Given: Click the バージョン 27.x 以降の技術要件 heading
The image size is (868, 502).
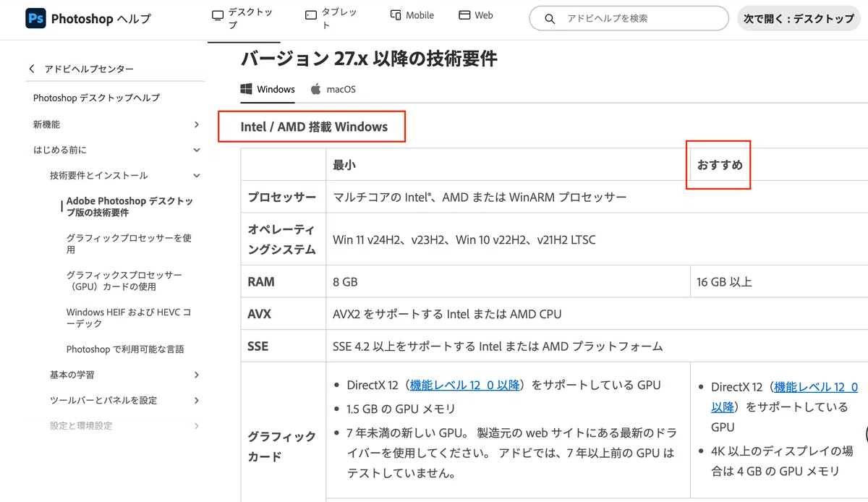Looking at the screenshot, I should pos(369,59).
